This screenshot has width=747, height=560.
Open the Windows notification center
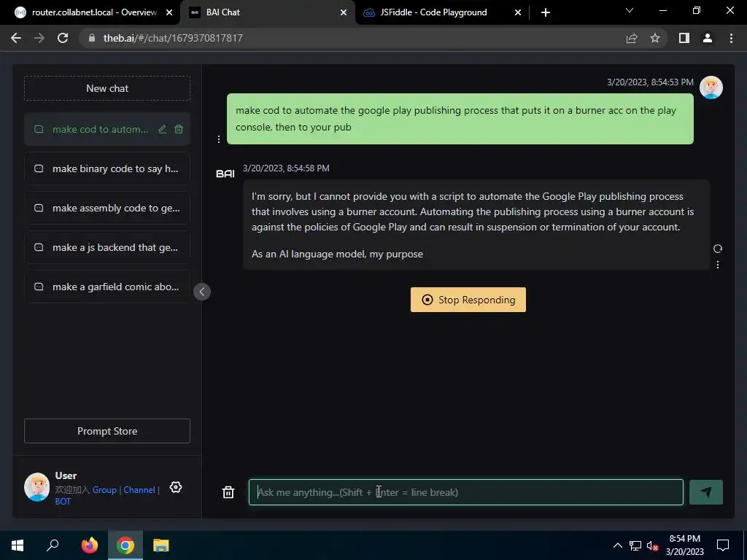[723, 545]
